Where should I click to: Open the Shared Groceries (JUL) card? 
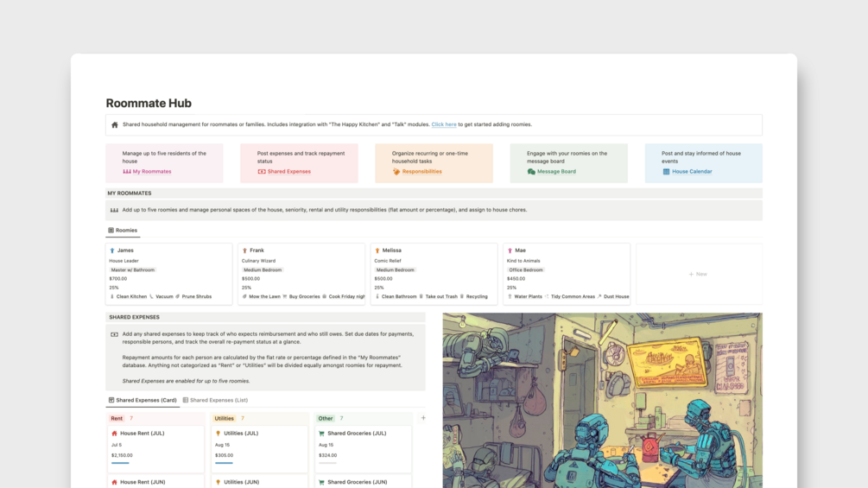(363, 449)
